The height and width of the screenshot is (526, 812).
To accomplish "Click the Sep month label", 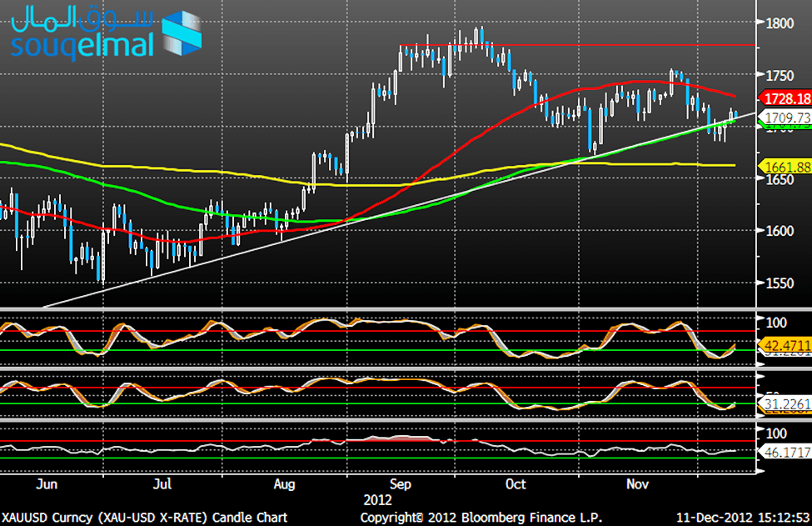I will click(401, 485).
